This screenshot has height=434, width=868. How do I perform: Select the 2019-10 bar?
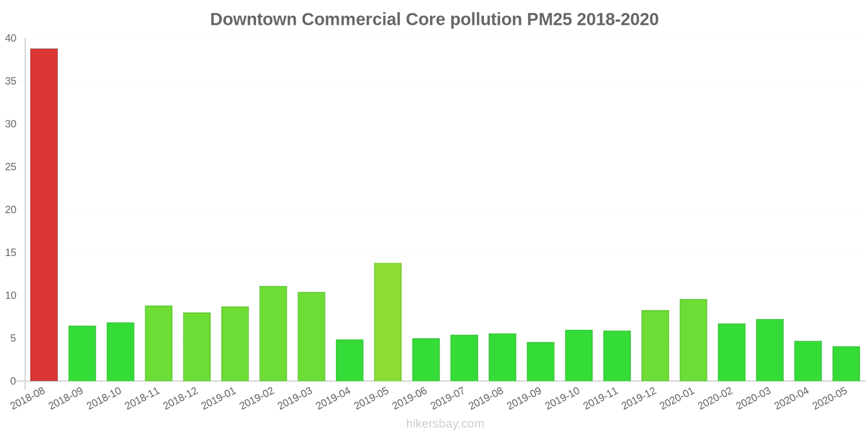pyautogui.click(x=578, y=355)
